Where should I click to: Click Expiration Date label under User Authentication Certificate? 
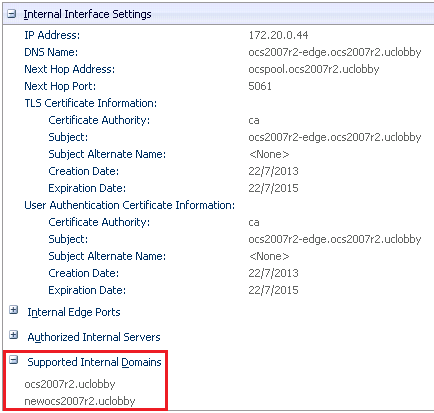87,290
